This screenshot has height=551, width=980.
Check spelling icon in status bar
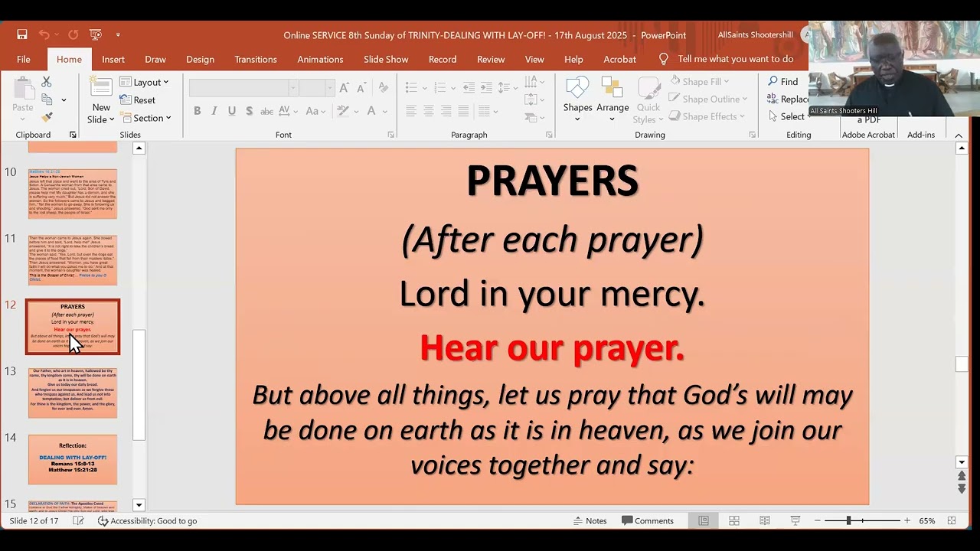pyautogui.click(x=78, y=520)
